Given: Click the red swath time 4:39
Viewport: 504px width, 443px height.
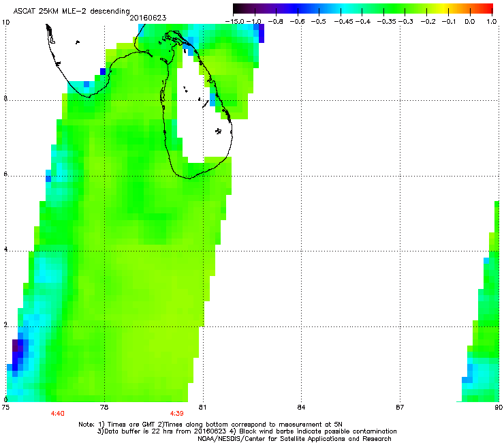Looking at the screenshot, I should 177,414.
